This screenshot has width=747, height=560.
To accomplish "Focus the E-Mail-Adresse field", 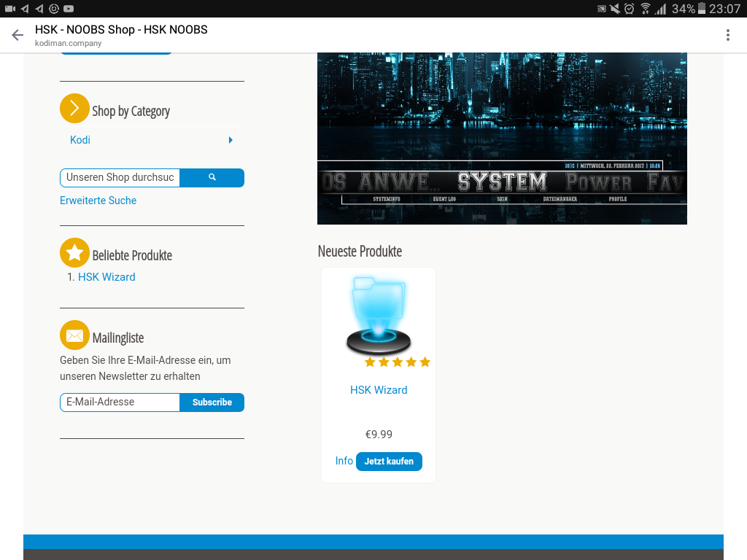I will tap(120, 402).
